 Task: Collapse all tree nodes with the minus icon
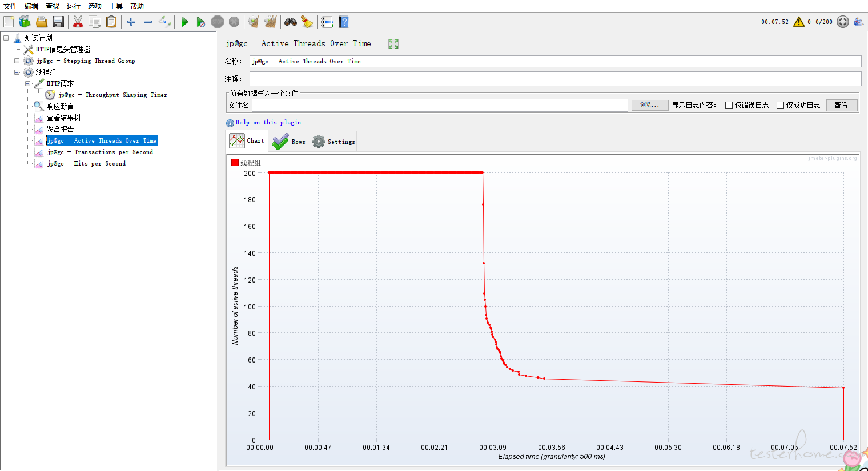(148, 22)
